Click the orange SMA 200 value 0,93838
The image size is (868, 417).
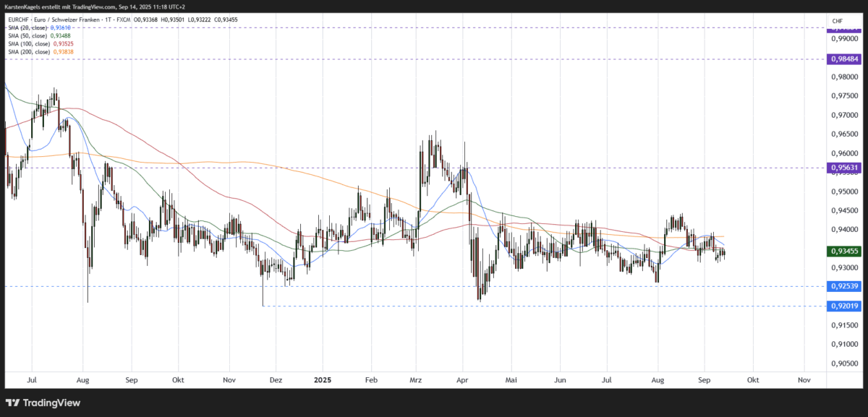tap(64, 51)
